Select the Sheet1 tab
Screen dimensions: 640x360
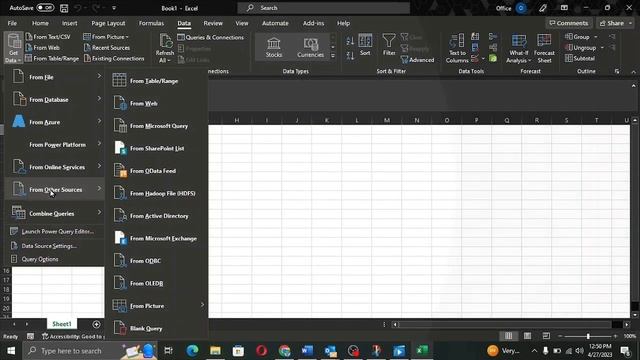62,324
